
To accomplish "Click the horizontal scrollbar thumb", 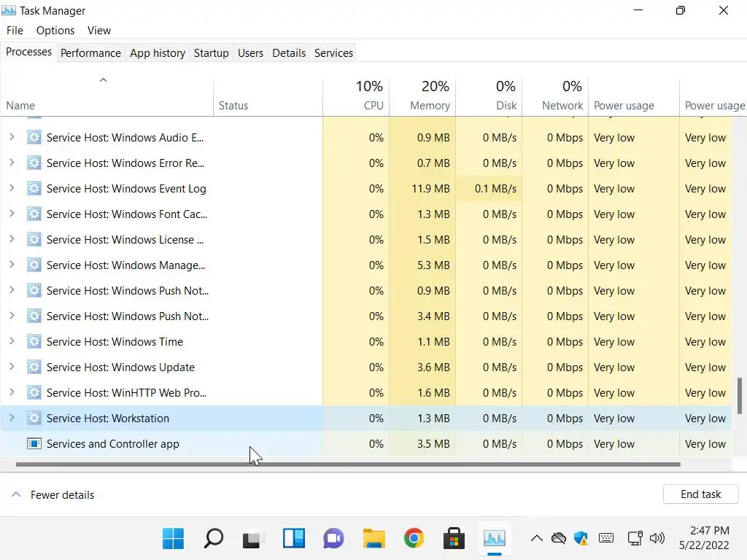I will (348, 464).
